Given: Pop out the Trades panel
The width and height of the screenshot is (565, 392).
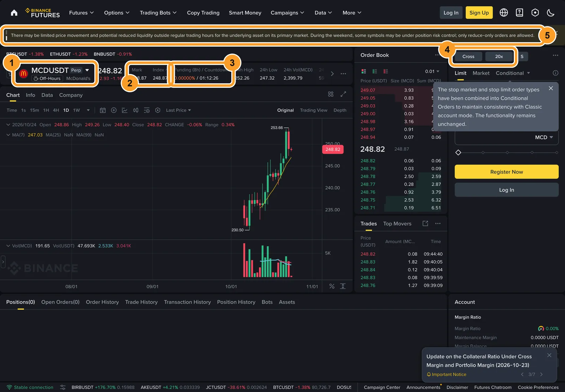Looking at the screenshot, I should [426, 223].
